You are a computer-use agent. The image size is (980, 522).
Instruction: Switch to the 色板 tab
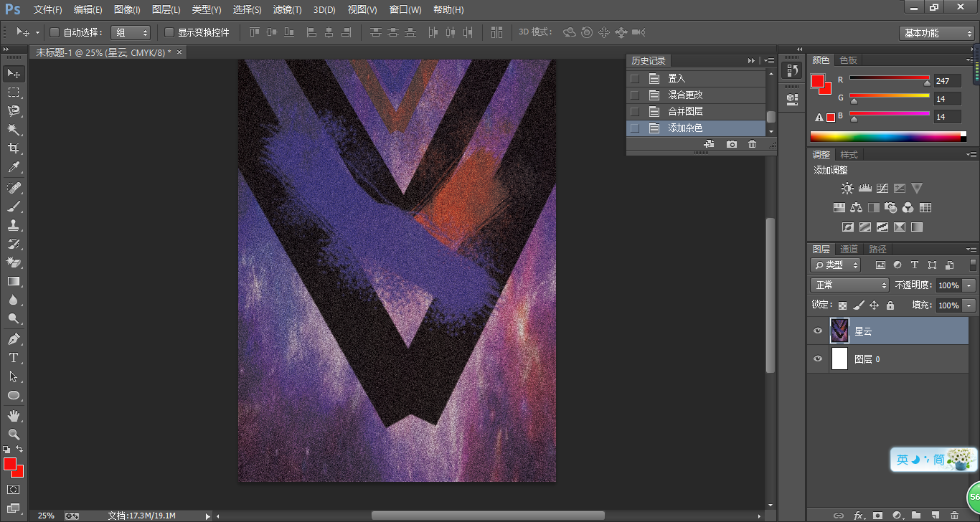coord(848,60)
